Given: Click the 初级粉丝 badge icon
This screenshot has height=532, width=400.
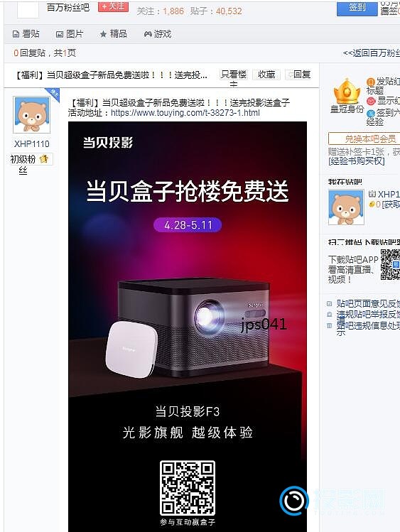Looking at the screenshot, I should (x=44, y=159).
